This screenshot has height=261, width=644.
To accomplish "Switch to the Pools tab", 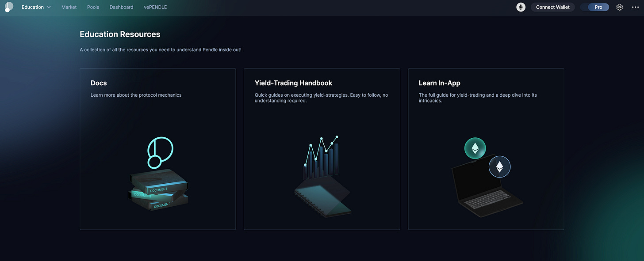I will click(x=93, y=7).
